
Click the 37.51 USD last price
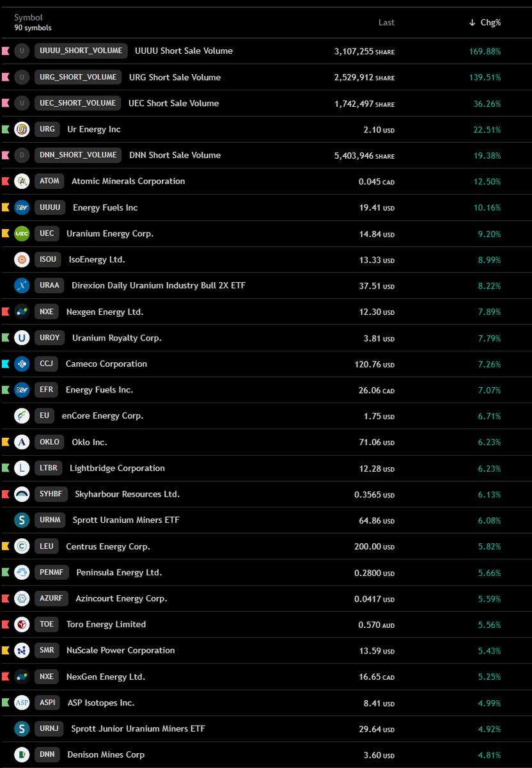coord(377,286)
